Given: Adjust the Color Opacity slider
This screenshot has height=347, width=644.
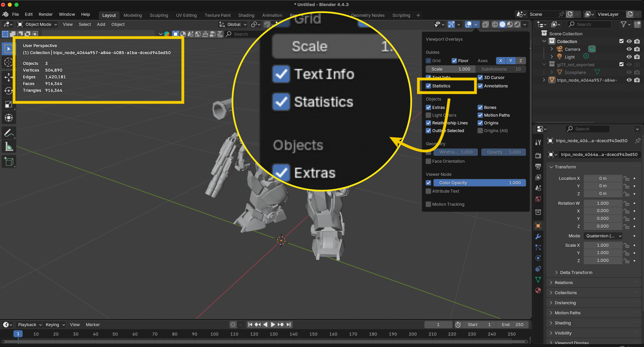Looking at the screenshot, I should click(x=479, y=183).
